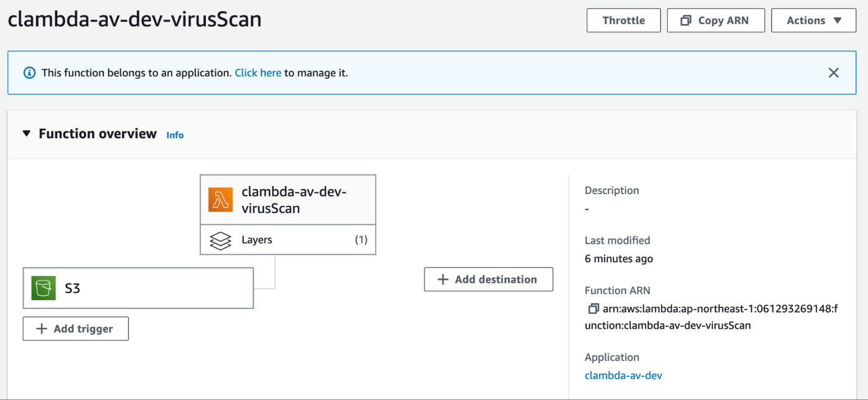Open the clambda-av-dev application link

[623, 375]
